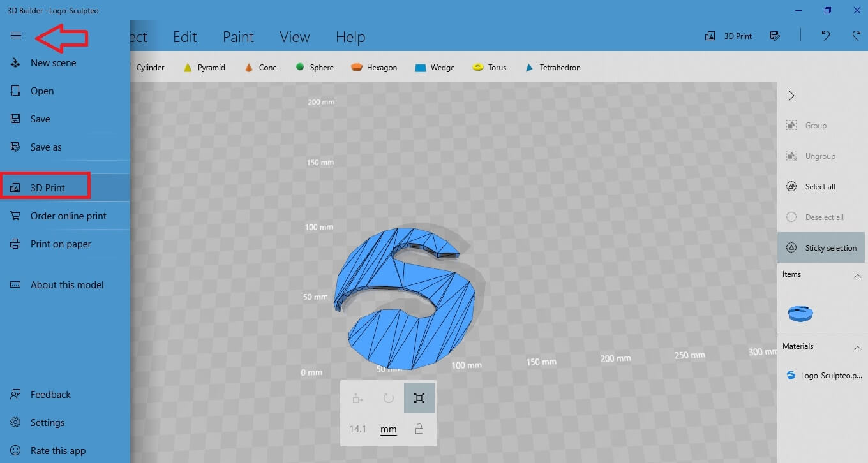Open the Paint menu
Screen dimensions: 868x463
point(238,37)
